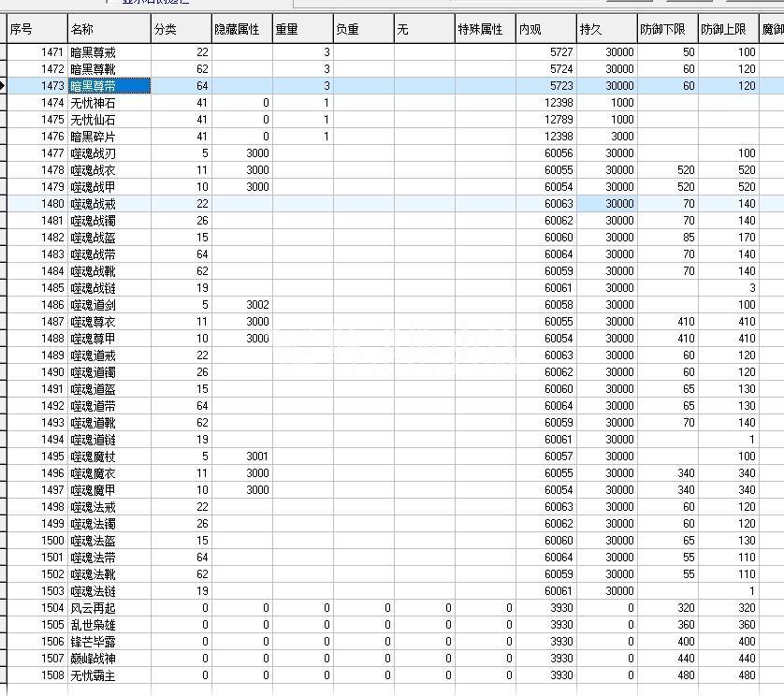
Task: Select the 暗黑尊靴 row name
Action: 109,69
